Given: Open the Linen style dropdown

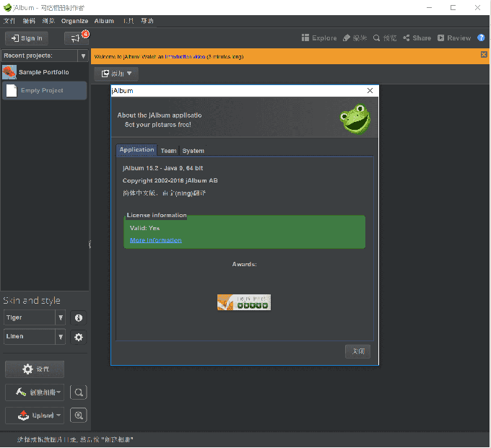Looking at the screenshot, I should (x=61, y=337).
